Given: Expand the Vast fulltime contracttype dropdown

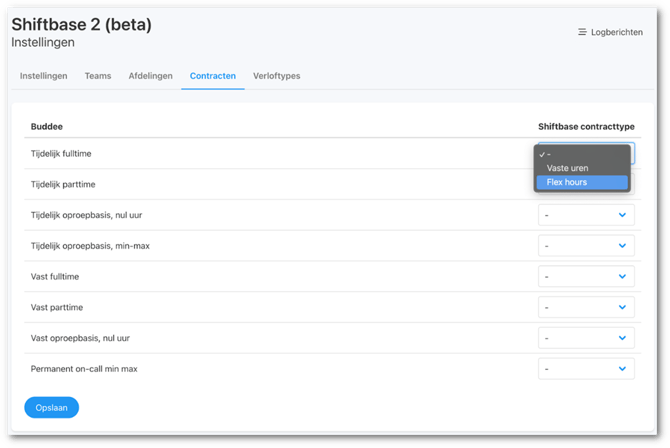Looking at the screenshot, I should (x=586, y=277).
